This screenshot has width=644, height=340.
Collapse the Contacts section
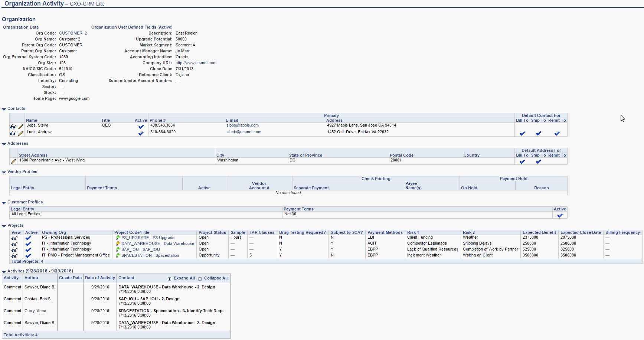coord(4,108)
